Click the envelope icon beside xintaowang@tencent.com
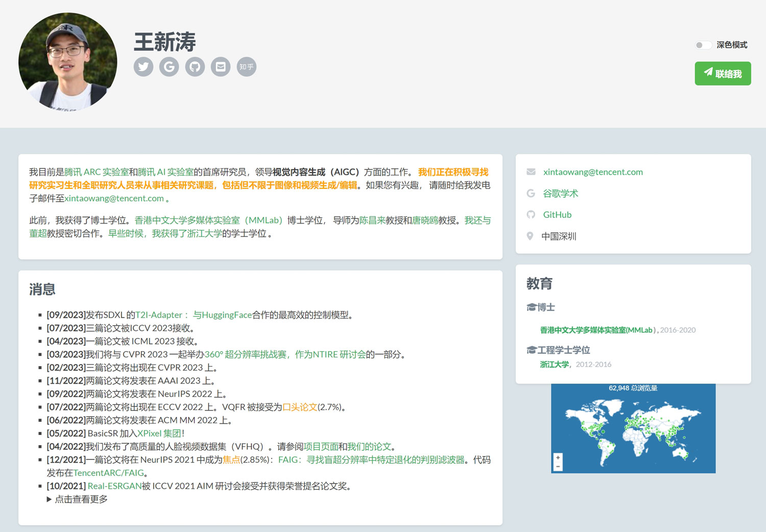Viewport: 766px width, 532px height. coord(531,172)
